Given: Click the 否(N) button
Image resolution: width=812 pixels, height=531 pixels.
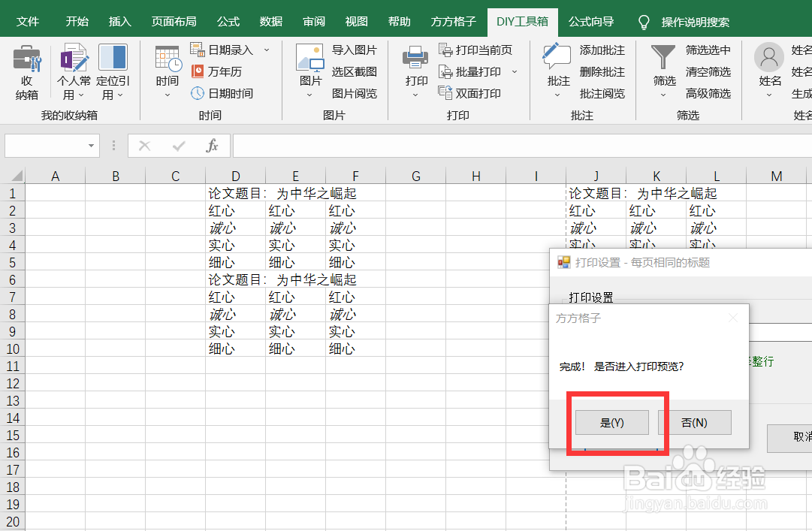Looking at the screenshot, I should pyautogui.click(x=695, y=423).
